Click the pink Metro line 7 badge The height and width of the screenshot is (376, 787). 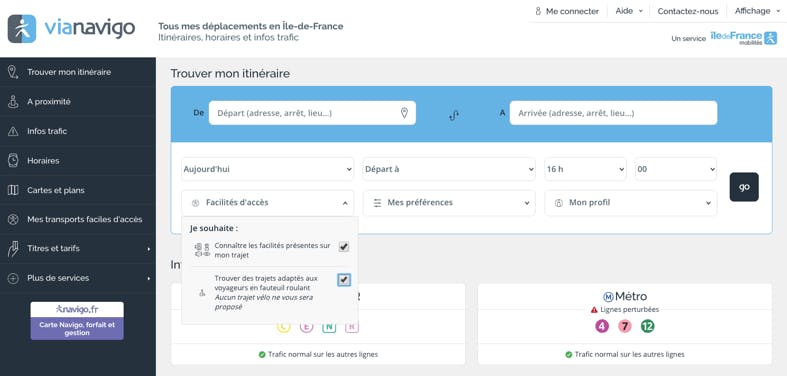click(624, 326)
